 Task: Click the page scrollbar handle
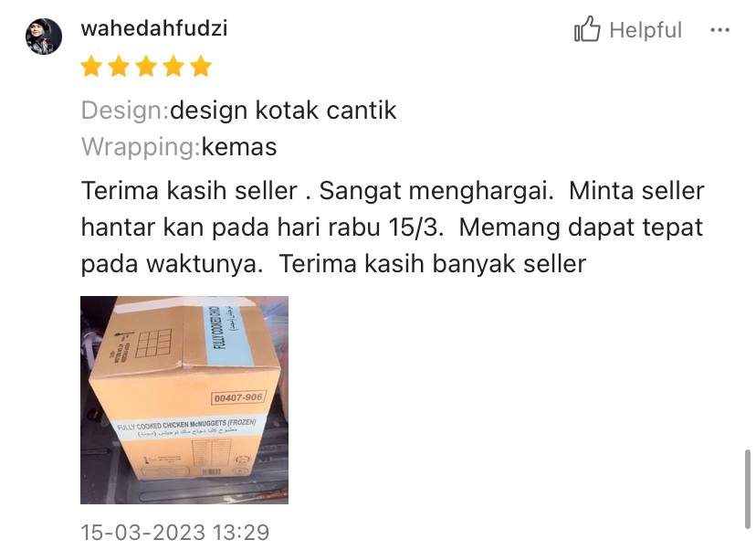(x=748, y=489)
